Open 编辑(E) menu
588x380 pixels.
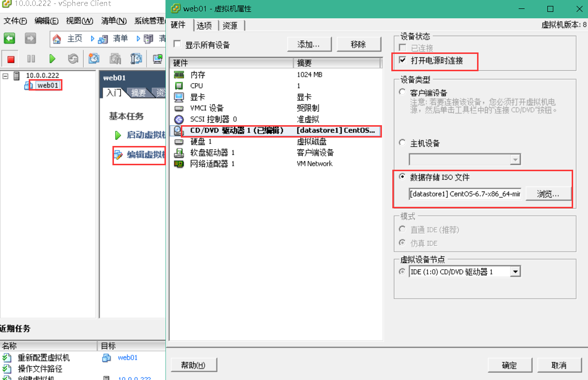tap(47, 21)
